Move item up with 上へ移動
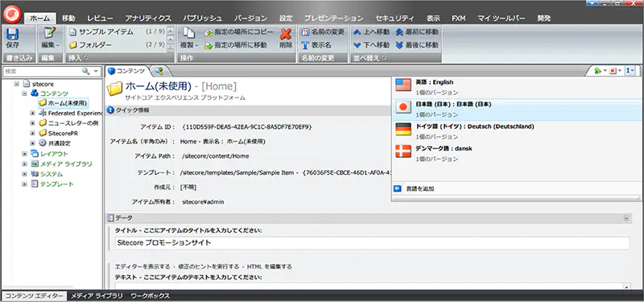Viewport: 644px width, 302px height. click(371, 31)
